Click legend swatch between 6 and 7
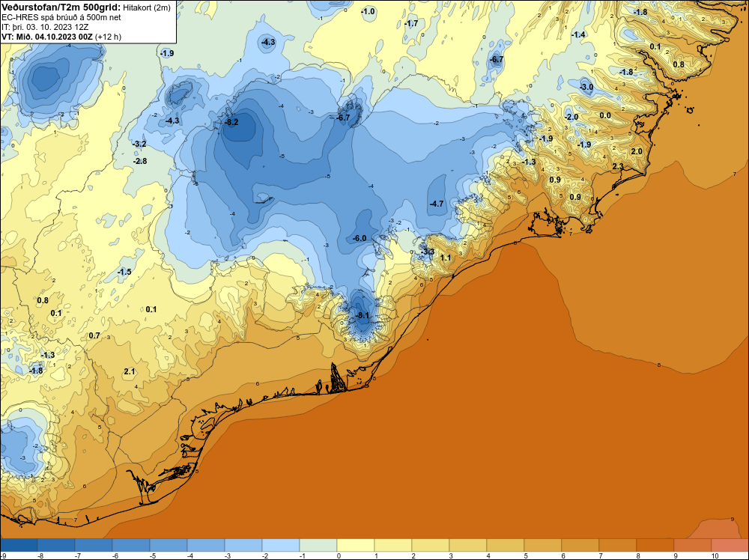749x560 pixels. click(x=581, y=545)
